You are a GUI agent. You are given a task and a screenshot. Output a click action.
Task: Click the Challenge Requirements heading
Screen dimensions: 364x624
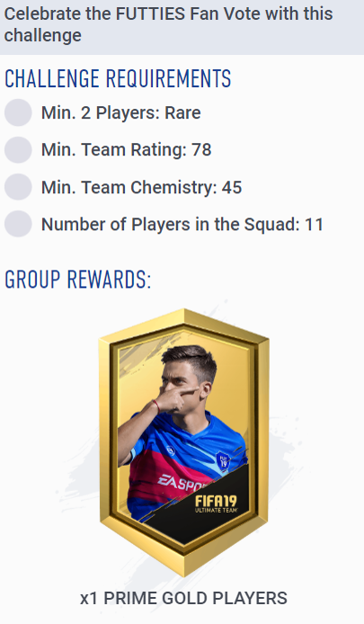pyautogui.click(x=118, y=78)
